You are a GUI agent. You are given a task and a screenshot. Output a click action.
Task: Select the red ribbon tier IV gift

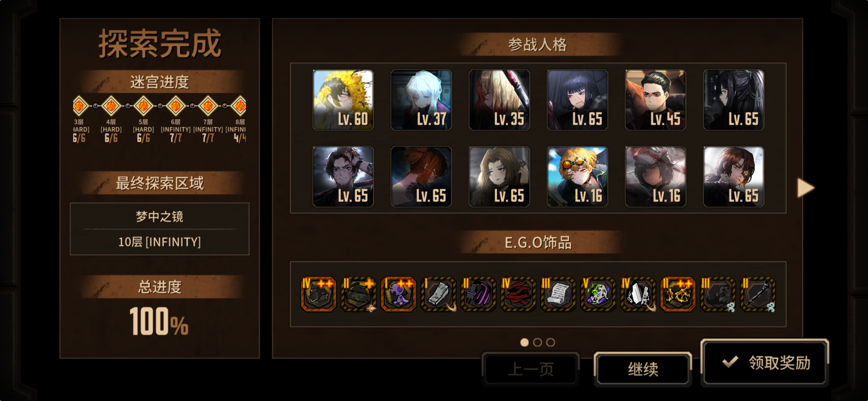click(518, 294)
